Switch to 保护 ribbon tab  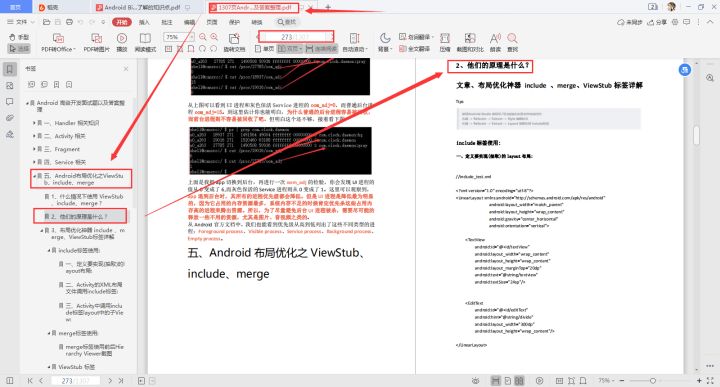pyautogui.click(x=234, y=22)
